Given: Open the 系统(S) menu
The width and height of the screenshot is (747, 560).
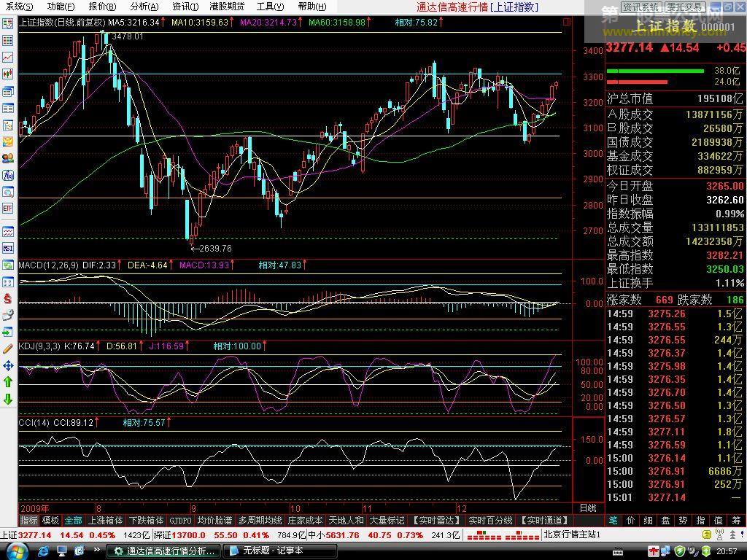Looking at the screenshot, I should pos(20,6).
